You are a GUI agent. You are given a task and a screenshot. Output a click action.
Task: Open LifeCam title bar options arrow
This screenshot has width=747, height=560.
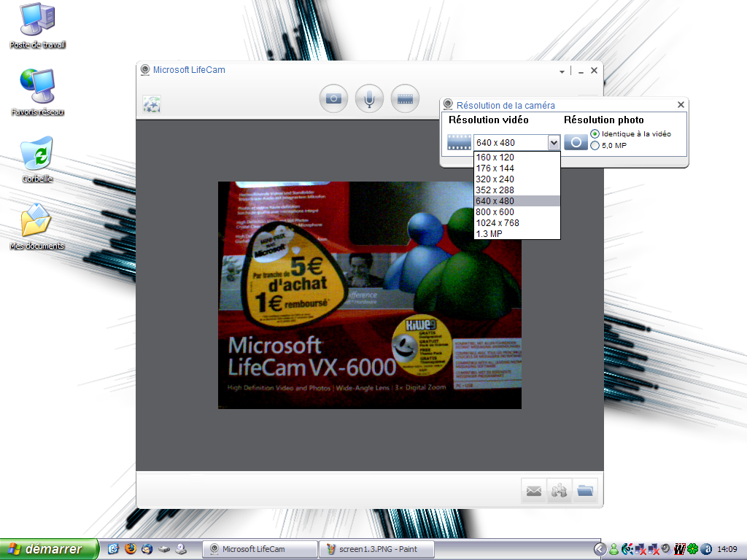562,72
